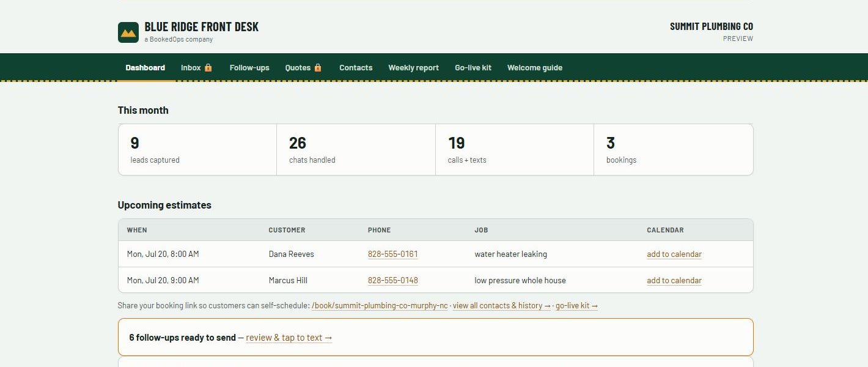This screenshot has width=868, height=367.
Task: Click review & tap to text link
Action: coord(289,338)
